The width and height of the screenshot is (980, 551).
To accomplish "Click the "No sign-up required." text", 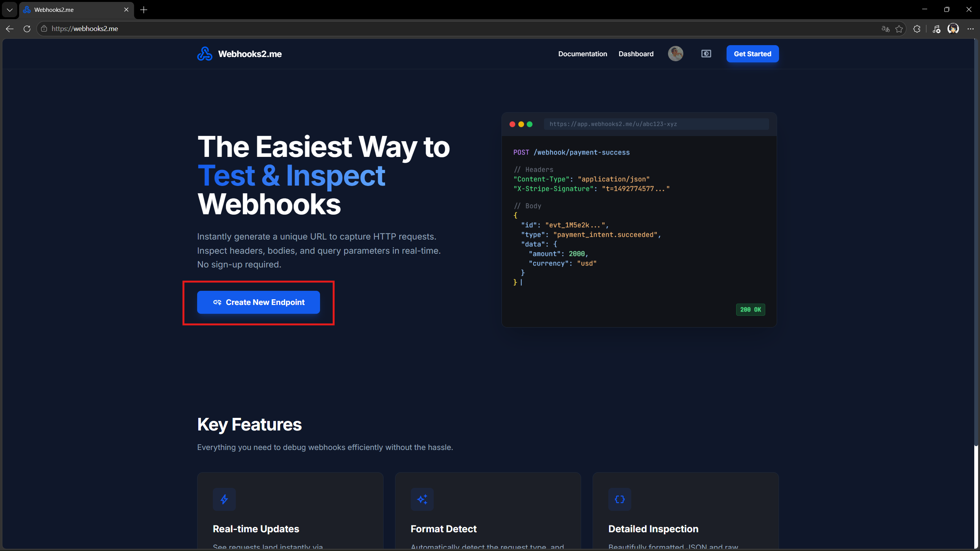I will coord(239,264).
